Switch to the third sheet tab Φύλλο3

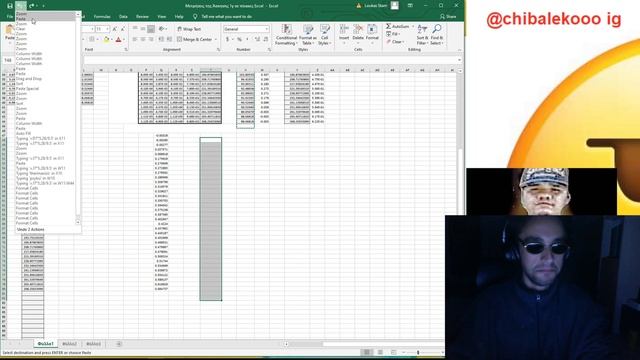tap(93, 344)
